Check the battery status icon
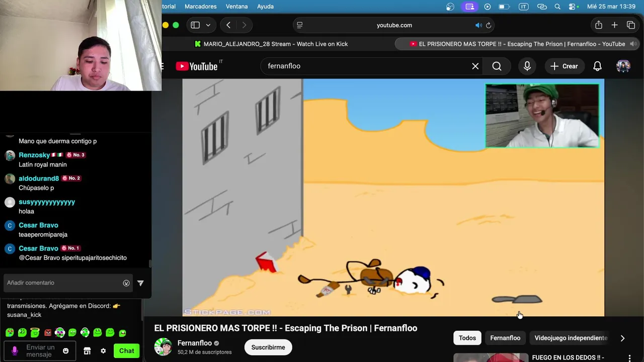Screen dimensions: 644x362 tap(504, 7)
